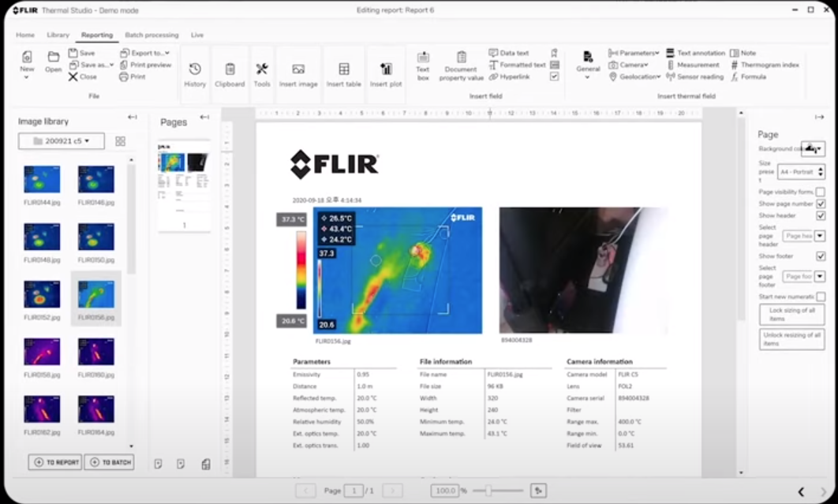
Task: Click the History icon in the ribbon
Action: [195, 69]
